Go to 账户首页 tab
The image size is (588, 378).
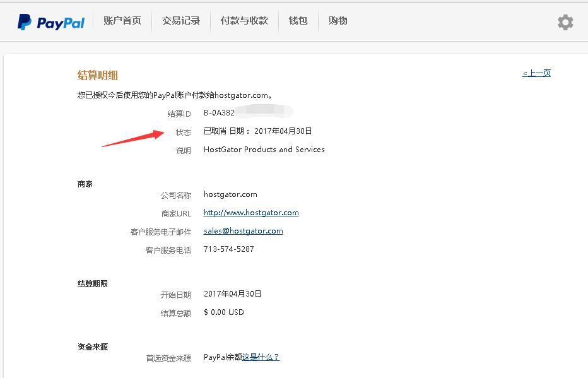pos(122,21)
